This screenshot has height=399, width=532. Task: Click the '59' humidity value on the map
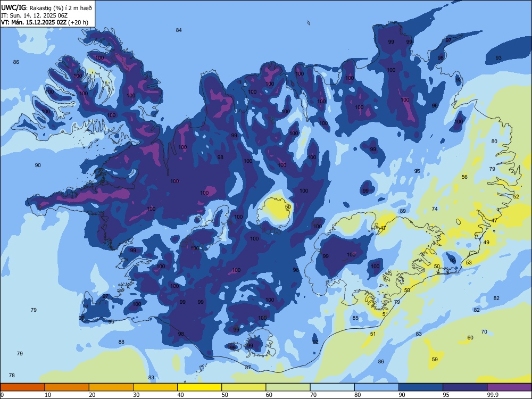click(x=435, y=359)
